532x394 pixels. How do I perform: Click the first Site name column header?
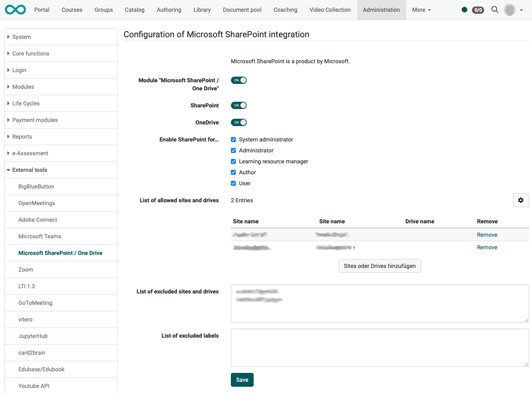point(246,221)
